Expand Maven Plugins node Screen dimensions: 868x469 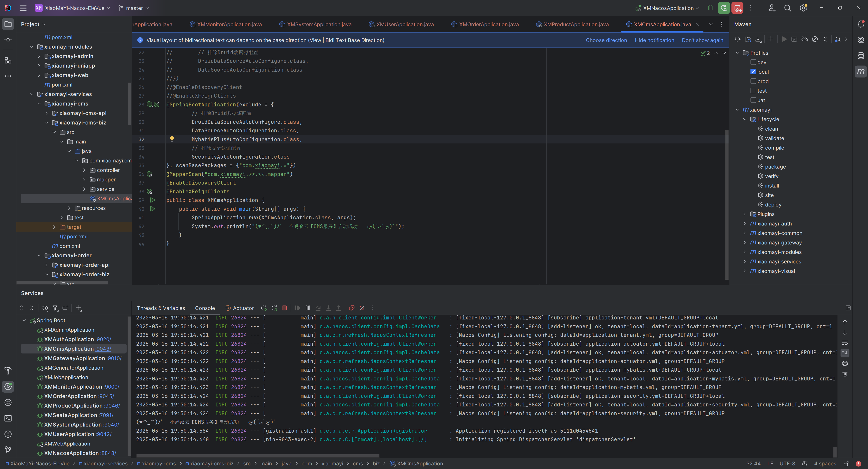(x=745, y=214)
